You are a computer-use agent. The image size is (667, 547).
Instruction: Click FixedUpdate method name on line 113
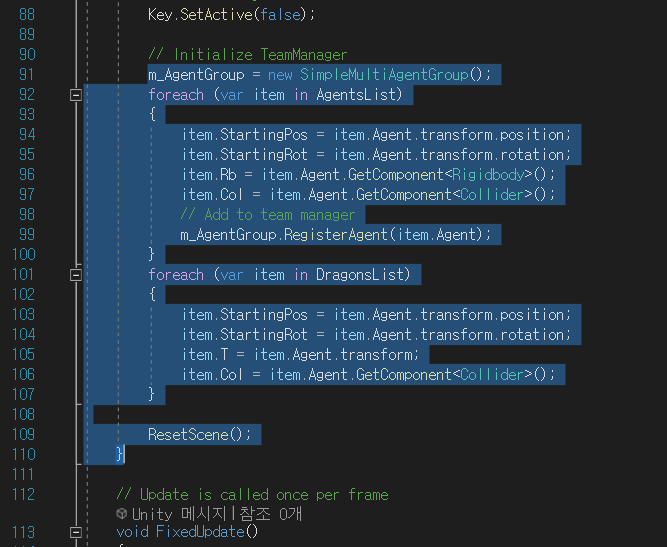point(200,532)
